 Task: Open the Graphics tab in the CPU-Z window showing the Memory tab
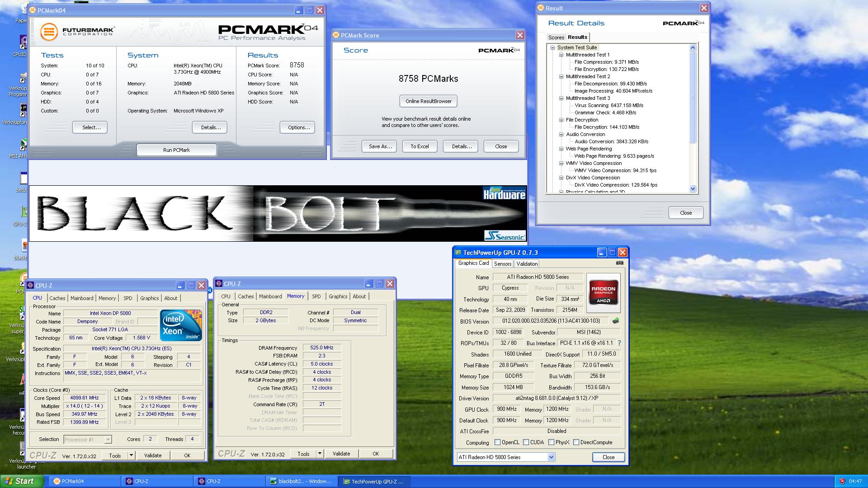[x=338, y=296]
